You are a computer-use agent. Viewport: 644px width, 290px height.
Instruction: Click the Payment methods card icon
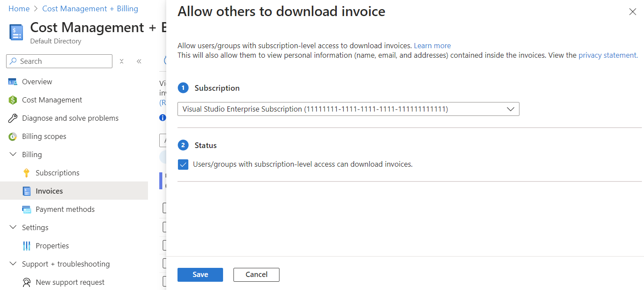[x=26, y=210]
